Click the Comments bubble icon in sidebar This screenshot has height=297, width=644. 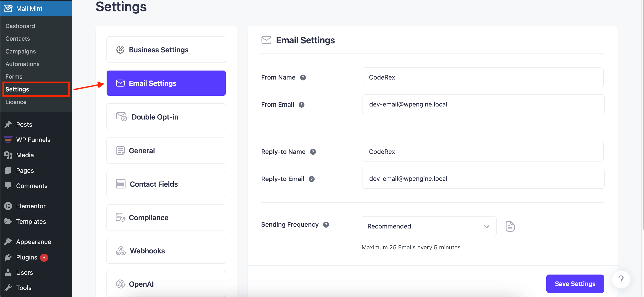(x=8, y=186)
